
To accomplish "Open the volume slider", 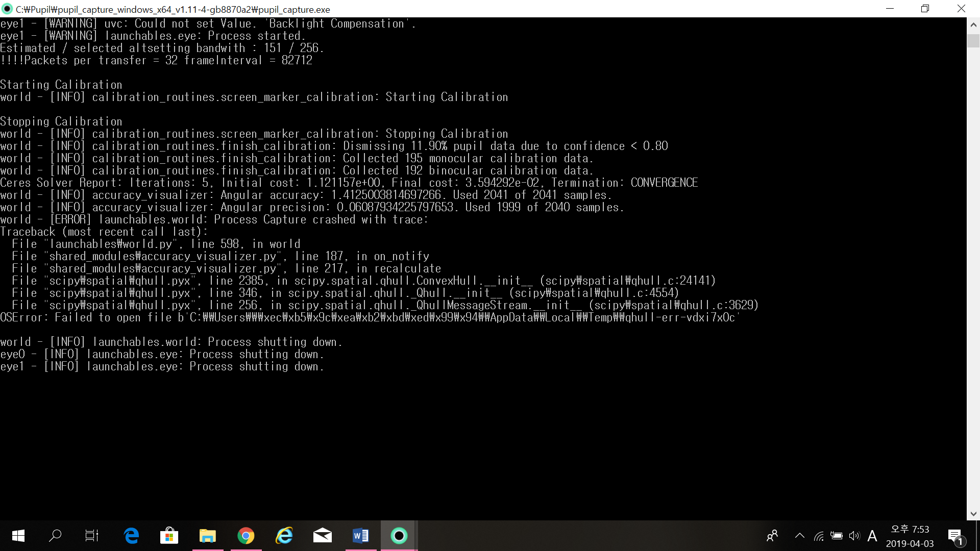I will click(x=855, y=536).
